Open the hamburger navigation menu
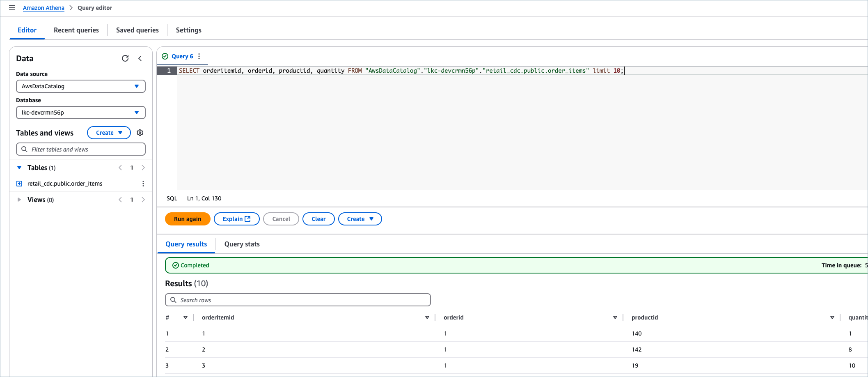 click(x=12, y=8)
